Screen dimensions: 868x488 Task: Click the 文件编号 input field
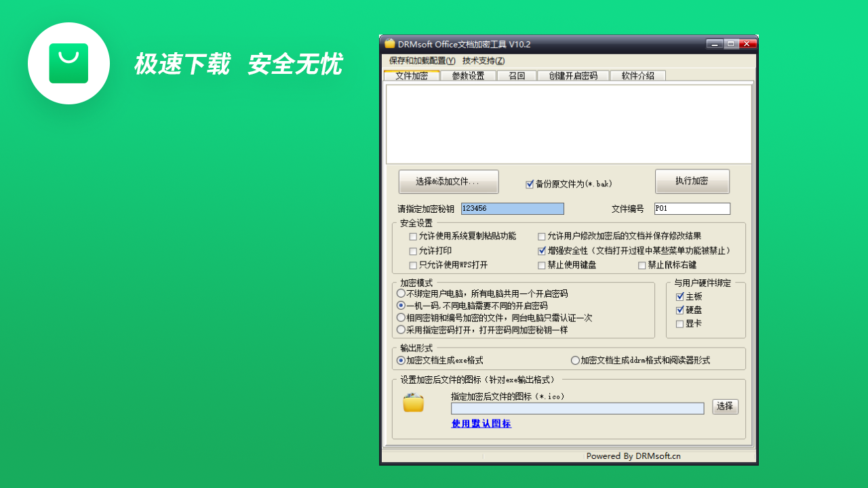click(692, 208)
